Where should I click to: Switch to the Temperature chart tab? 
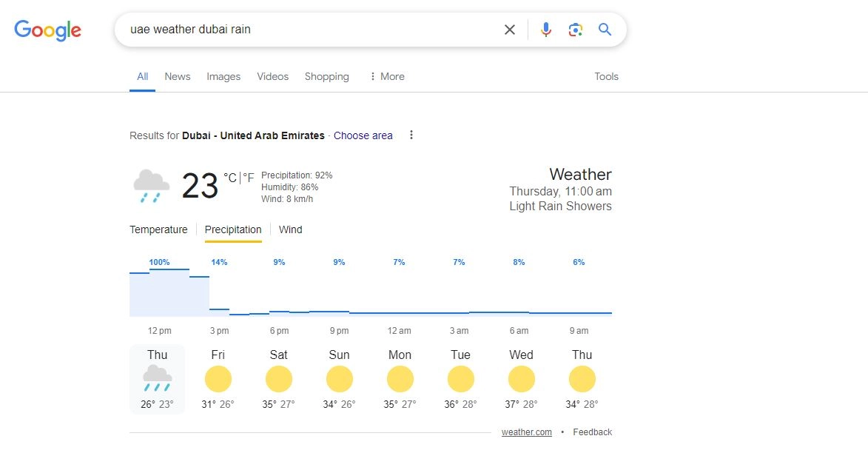[x=158, y=229]
